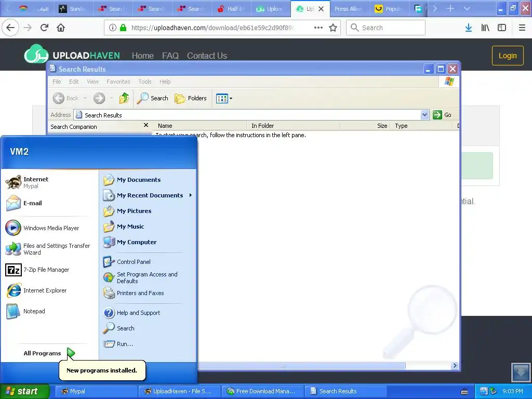Screen dimensions: 532x399
Task: Switch to Search Results taskbar item
Action: tap(345, 391)
